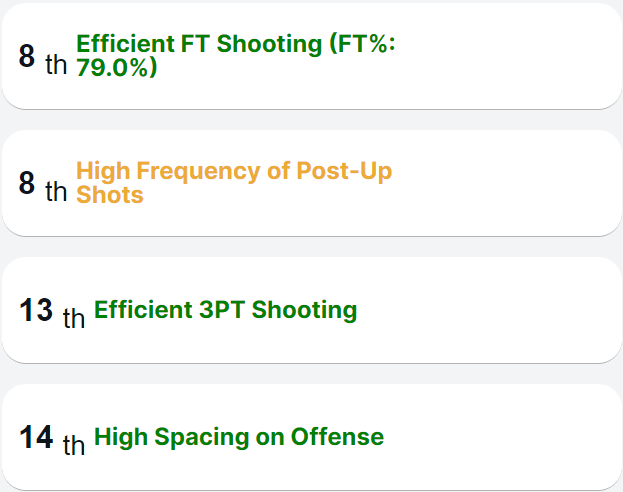Click the 'th' suffix in the FT Shooting card
The width and height of the screenshot is (623, 492).
tap(57, 65)
